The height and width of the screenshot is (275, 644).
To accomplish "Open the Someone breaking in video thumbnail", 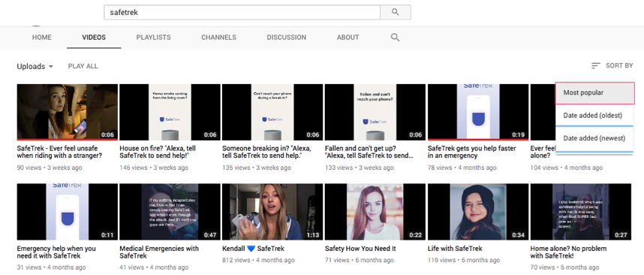I will [272, 112].
